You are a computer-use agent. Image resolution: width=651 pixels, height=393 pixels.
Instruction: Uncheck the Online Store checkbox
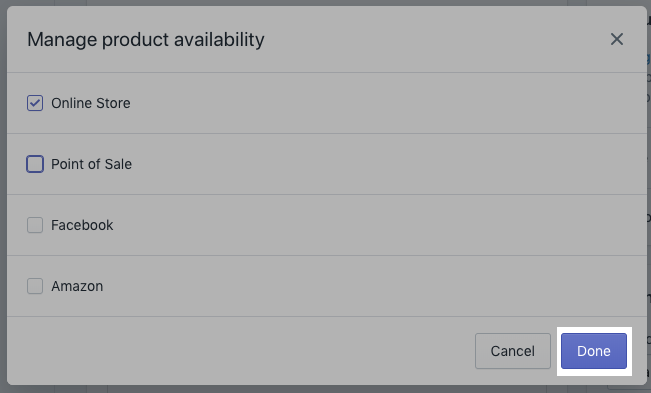[x=35, y=103]
